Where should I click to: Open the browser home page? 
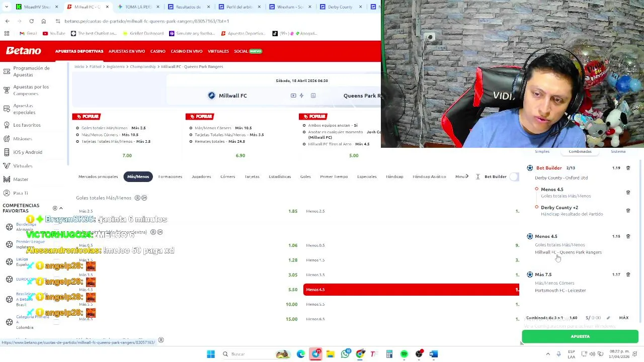43,21
